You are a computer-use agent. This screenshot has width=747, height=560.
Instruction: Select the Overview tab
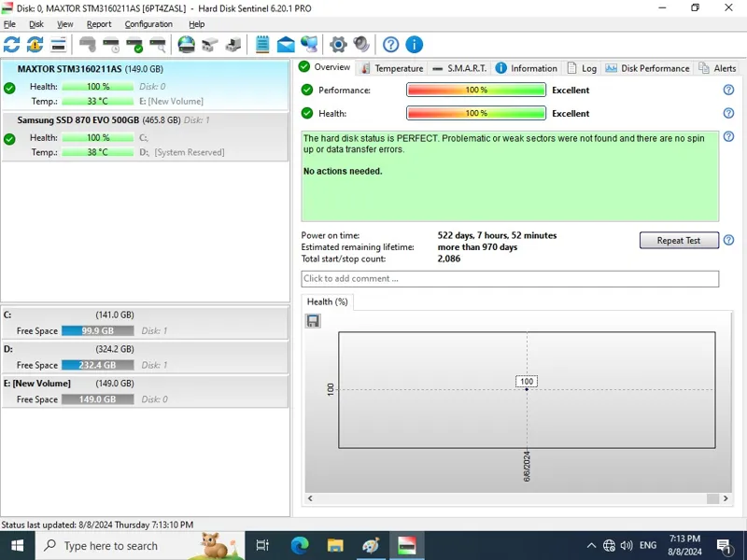pos(325,67)
